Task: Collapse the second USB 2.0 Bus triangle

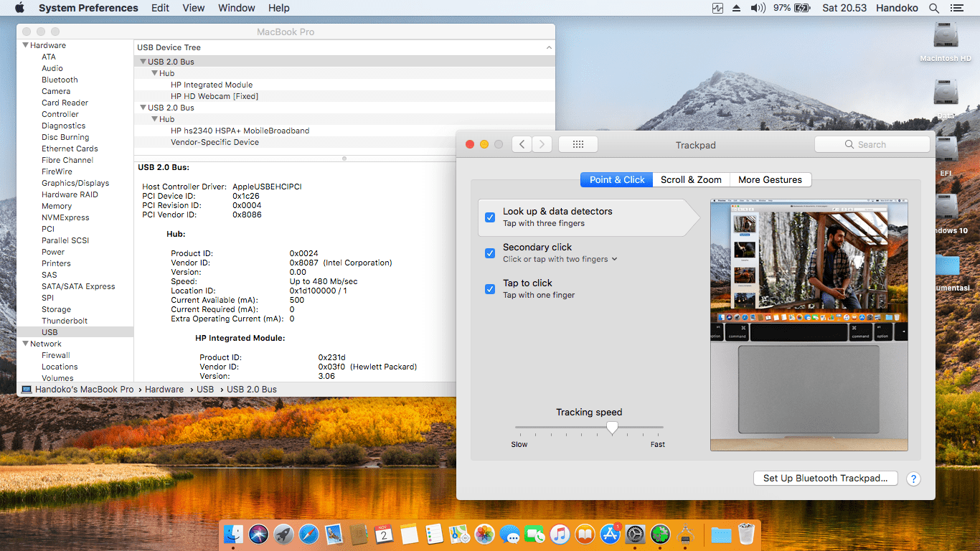Action: 142,108
